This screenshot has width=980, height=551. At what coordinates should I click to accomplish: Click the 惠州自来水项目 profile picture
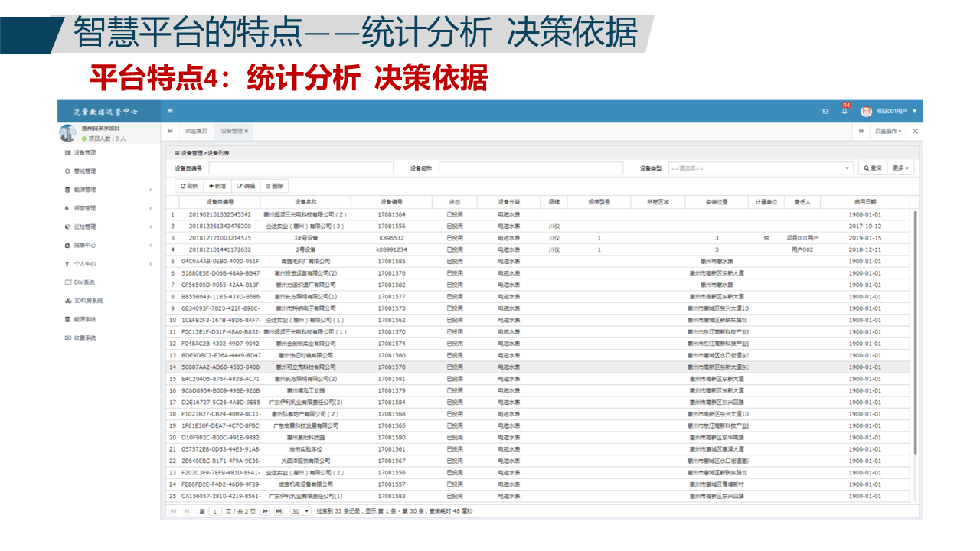pyautogui.click(x=67, y=132)
